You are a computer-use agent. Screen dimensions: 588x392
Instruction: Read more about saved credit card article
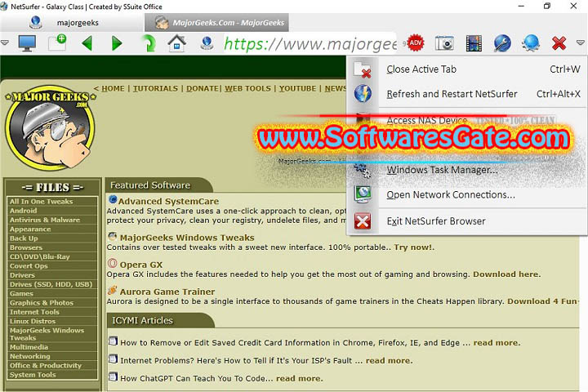click(x=497, y=342)
